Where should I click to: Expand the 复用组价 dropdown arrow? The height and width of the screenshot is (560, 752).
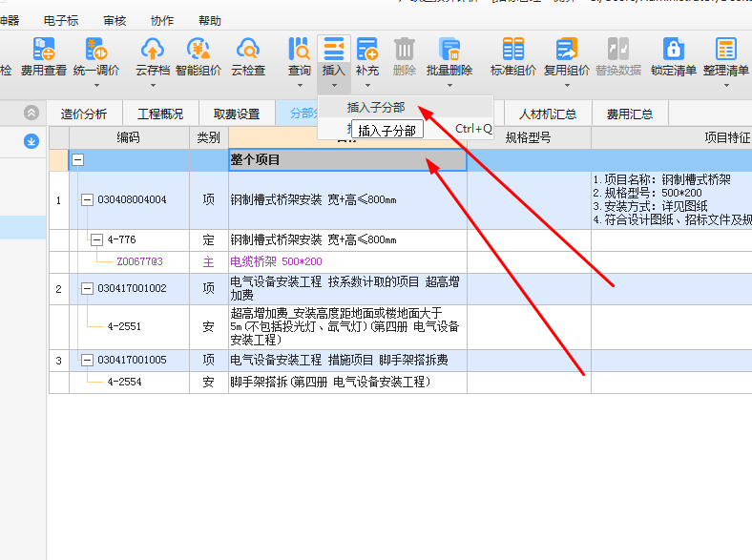coord(568,85)
